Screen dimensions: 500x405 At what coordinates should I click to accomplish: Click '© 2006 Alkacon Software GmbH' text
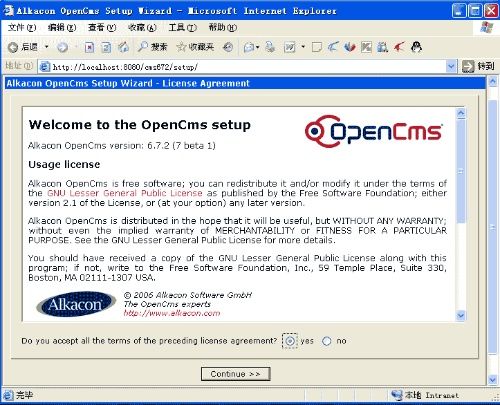click(188, 295)
